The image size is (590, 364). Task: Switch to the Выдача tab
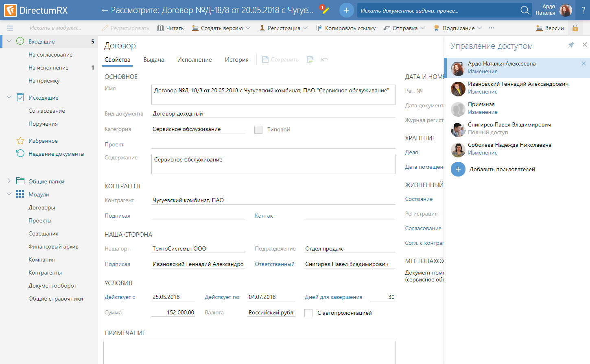click(154, 59)
